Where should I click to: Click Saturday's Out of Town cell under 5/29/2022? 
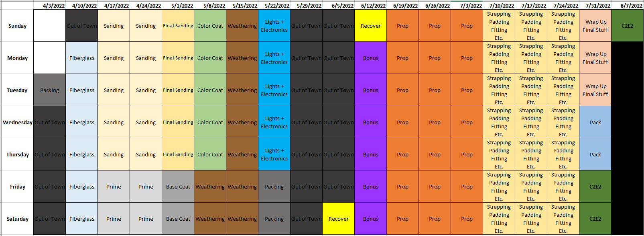coord(306,219)
